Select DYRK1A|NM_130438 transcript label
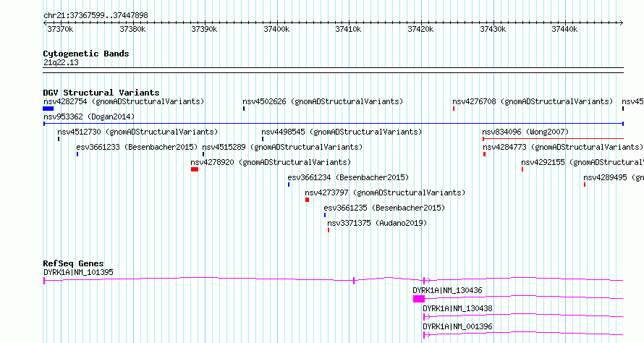Image resolution: width=644 pixels, height=343 pixels. pyautogui.click(x=457, y=308)
